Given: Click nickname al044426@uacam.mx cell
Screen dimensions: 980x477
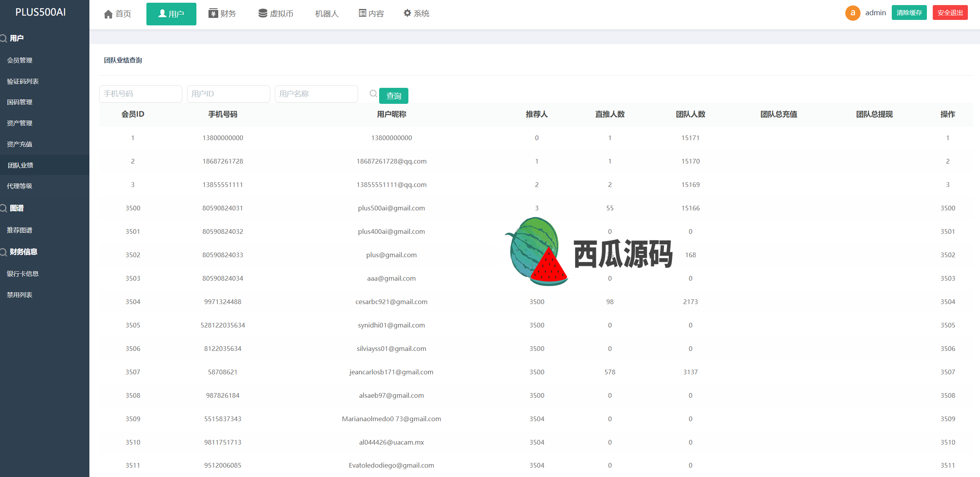Looking at the screenshot, I should [x=391, y=442].
